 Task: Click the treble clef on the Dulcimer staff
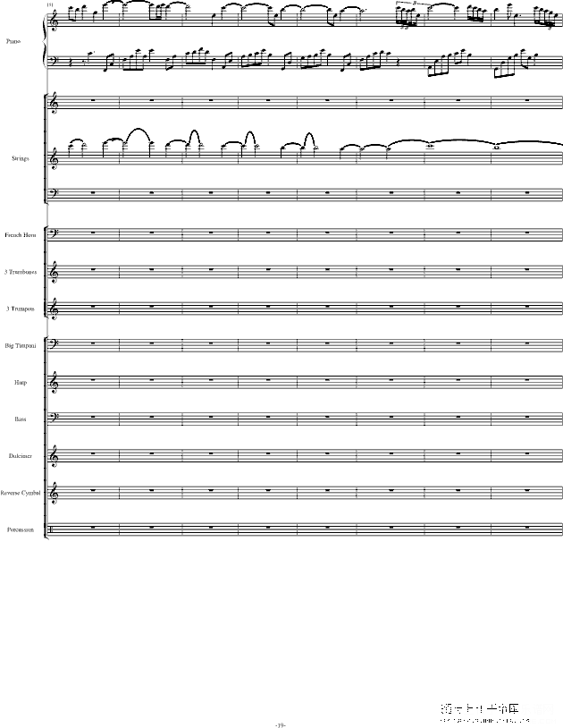click(x=53, y=456)
